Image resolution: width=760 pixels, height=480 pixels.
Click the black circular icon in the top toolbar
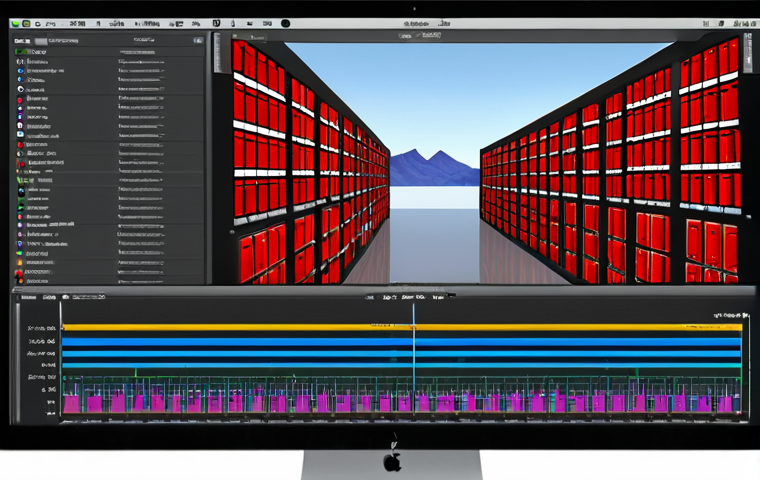pyautogui.click(x=285, y=23)
